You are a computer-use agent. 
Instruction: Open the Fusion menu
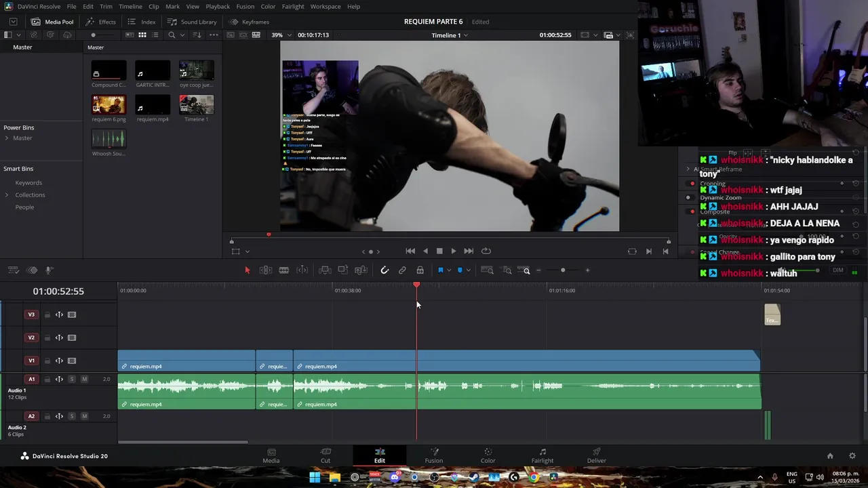tap(245, 6)
